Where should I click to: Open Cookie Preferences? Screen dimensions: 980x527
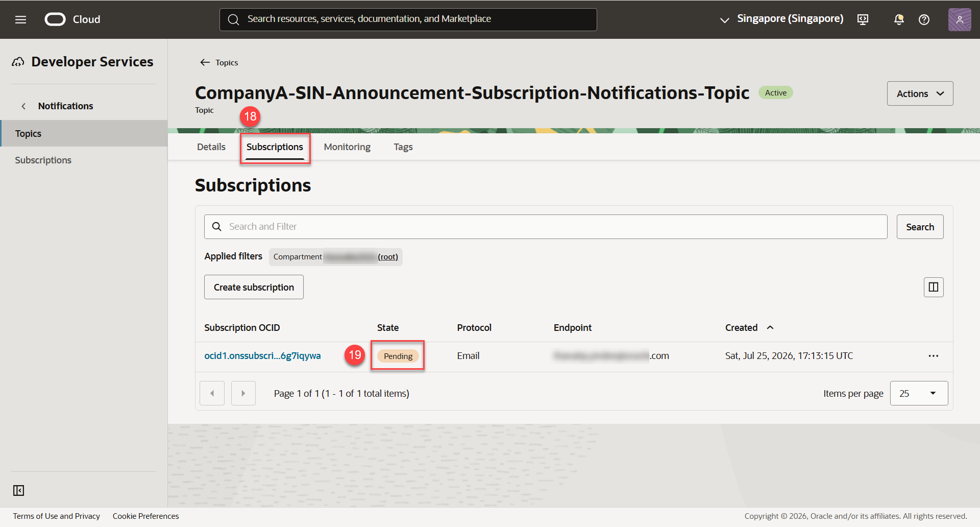click(x=145, y=516)
